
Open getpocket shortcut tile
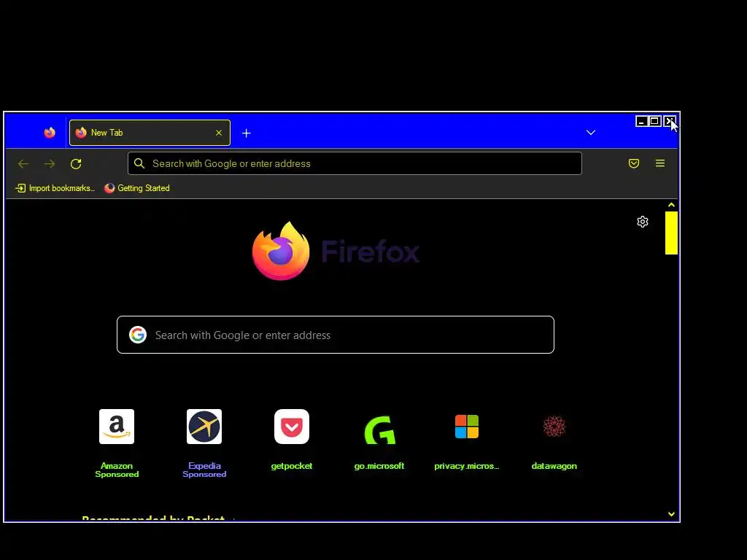pyautogui.click(x=292, y=440)
